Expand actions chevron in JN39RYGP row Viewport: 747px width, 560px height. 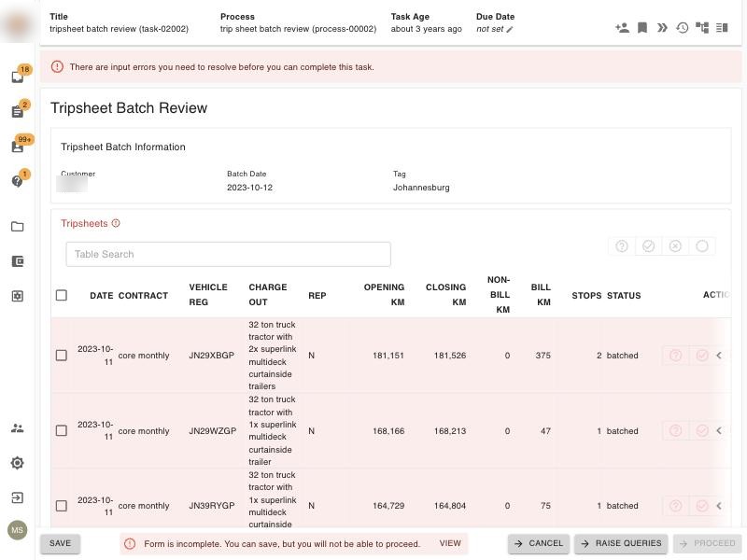point(719,506)
